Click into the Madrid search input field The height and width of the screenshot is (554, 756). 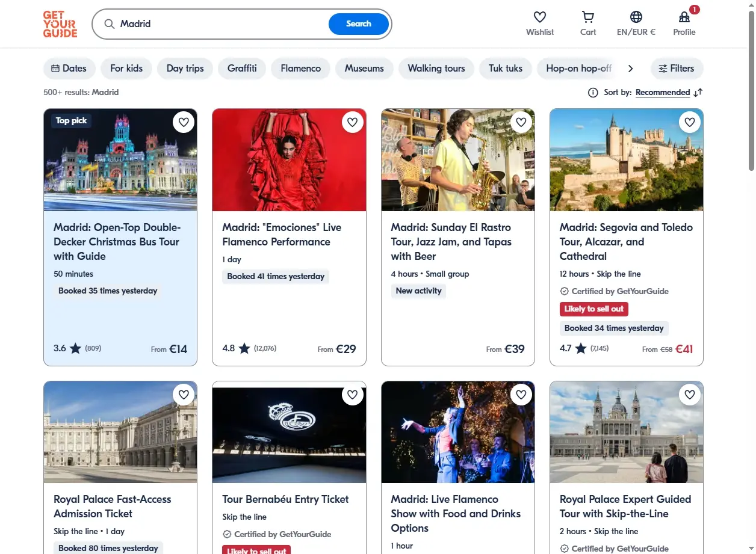[223, 24]
